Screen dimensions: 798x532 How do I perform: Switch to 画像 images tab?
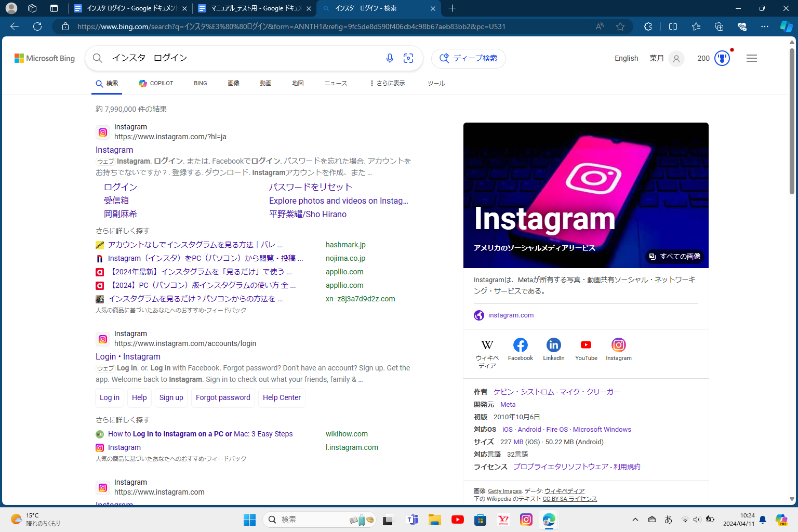[x=234, y=83]
